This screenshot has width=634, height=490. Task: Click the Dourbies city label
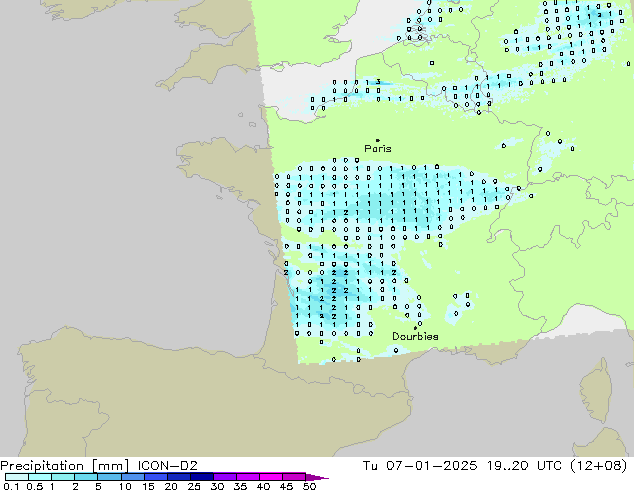pyautogui.click(x=415, y=336)
